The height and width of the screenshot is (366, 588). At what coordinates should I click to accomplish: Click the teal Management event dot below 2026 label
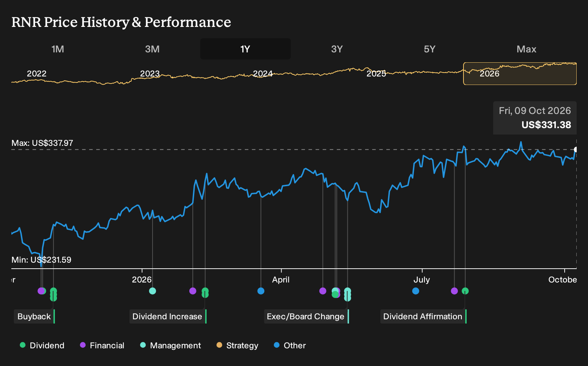tap(152, 291)
